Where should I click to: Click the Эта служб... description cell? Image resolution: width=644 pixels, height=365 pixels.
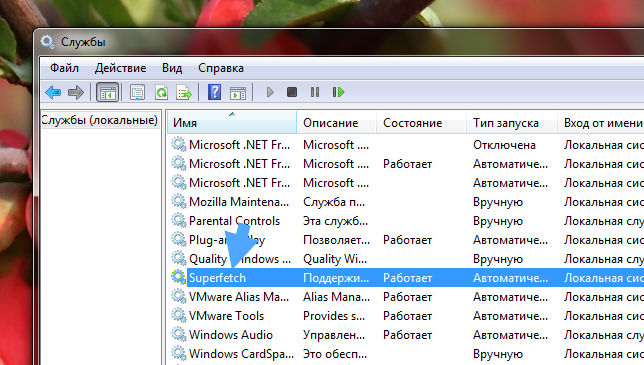point(336,221)
